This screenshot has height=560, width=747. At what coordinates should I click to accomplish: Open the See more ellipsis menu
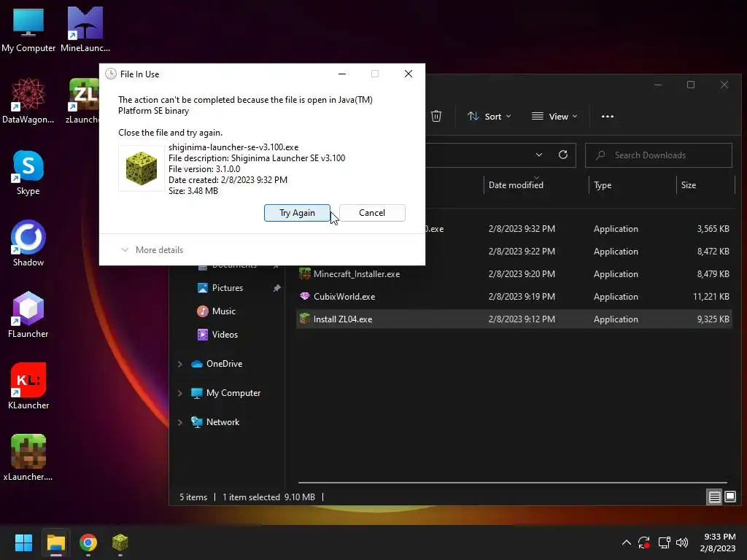(x=608, y=116)
